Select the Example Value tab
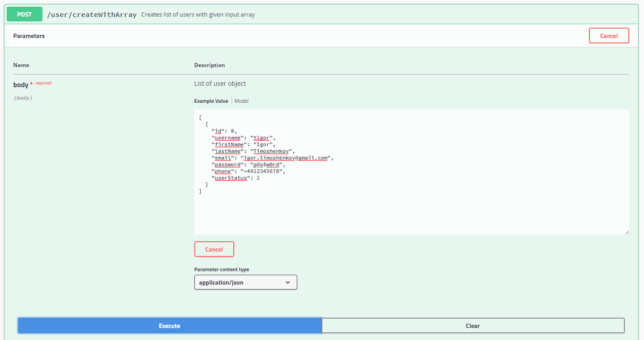 [x=211, y=101]
